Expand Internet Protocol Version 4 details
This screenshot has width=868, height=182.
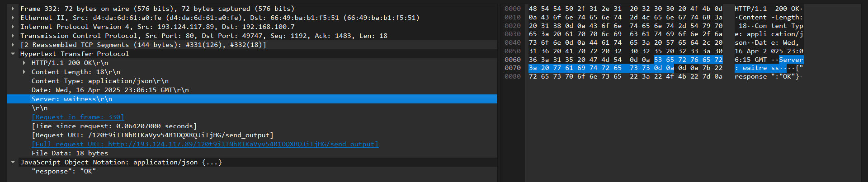tap(13, 27)
